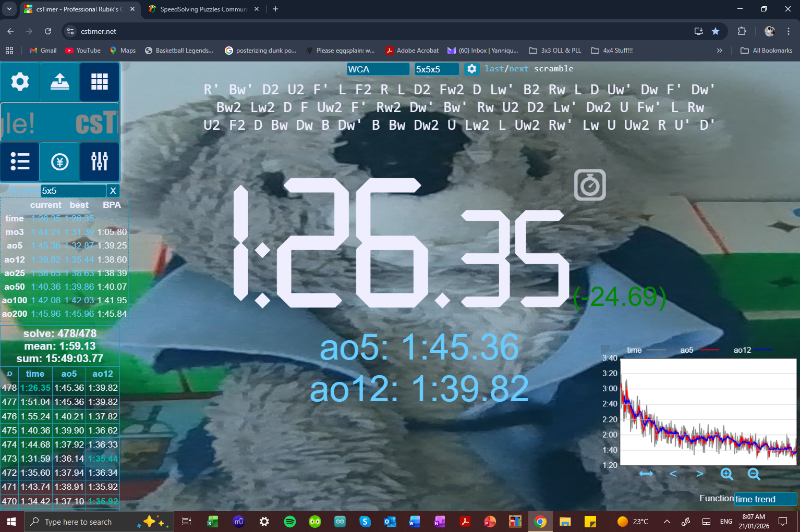Open the WCA scramble category dropdown
The image size is (800, 532).
378,69
